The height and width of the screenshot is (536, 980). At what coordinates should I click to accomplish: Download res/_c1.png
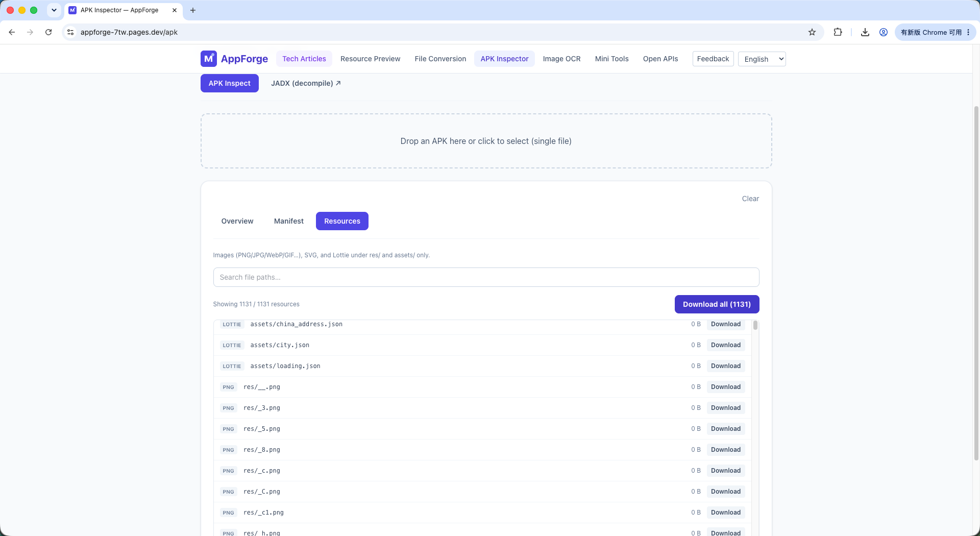tap(725, 513)
